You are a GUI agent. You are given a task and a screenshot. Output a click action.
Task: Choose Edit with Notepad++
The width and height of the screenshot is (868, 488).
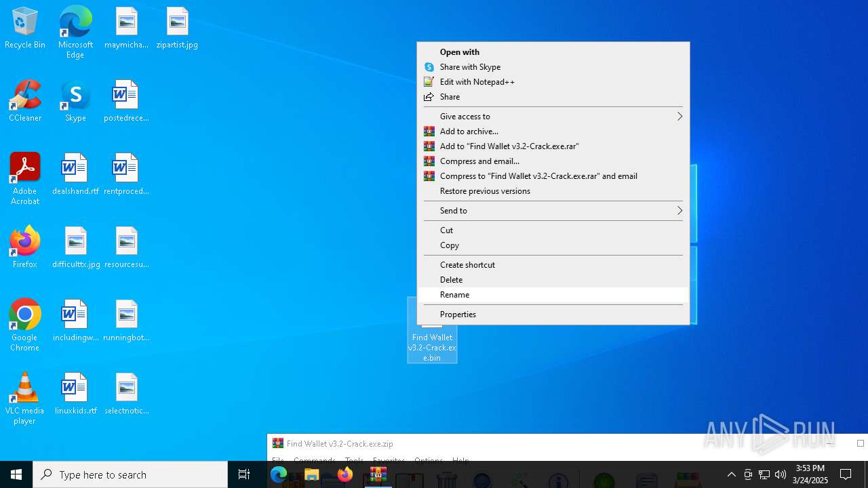(x=553, y=82)
